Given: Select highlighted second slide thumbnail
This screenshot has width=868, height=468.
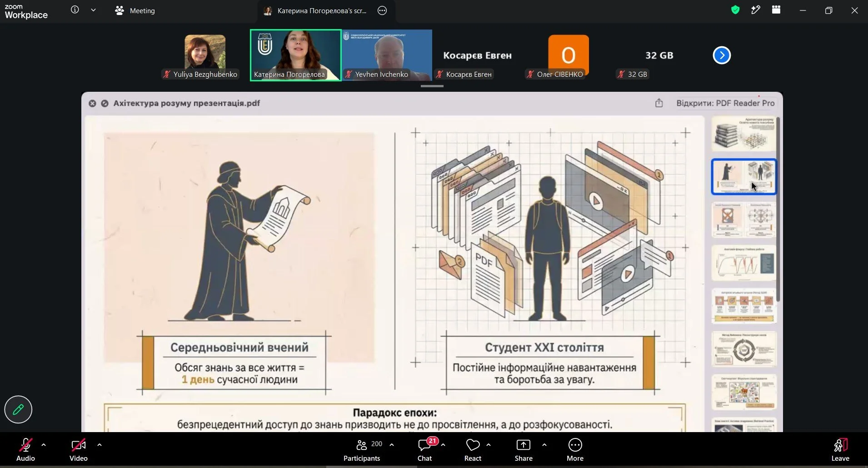Looking at the screenshot, I should pyautogui.click(x=743, y=177).
